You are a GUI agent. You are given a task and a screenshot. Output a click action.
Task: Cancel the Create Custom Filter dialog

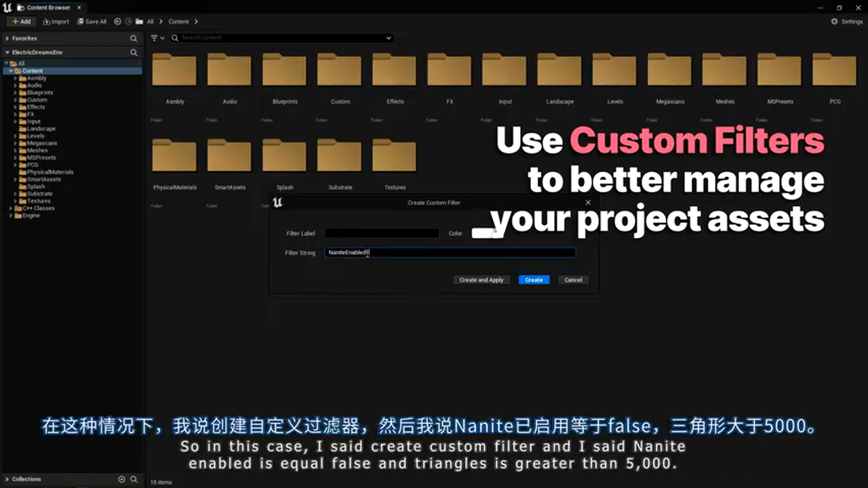(x=573, y=280)
